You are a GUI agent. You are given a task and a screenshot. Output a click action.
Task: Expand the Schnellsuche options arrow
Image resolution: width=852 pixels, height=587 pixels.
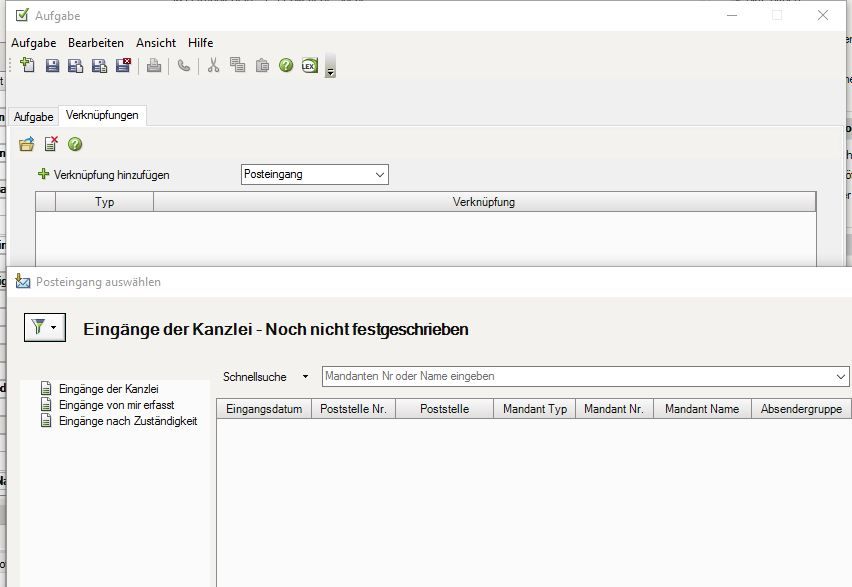306,377
